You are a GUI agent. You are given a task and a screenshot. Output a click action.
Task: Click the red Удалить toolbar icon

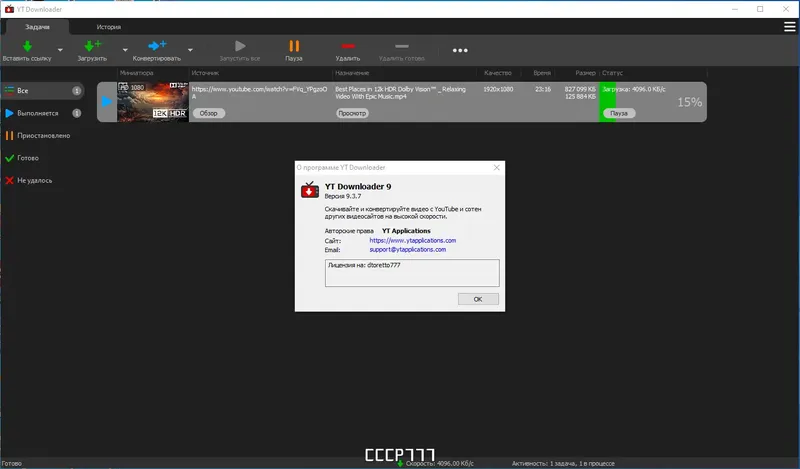tap(348, 46)
